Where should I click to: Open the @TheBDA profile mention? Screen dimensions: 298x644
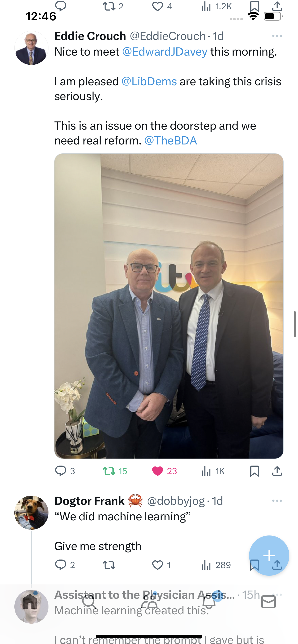point(171,140)
